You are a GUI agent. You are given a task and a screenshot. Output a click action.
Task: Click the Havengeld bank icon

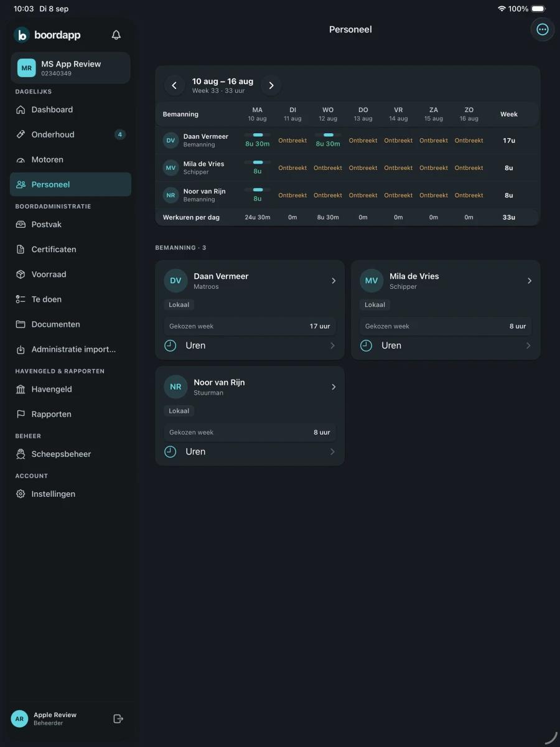tap(21, 389)
